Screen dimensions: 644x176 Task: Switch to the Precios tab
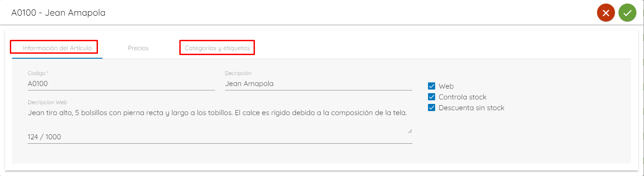click(x=138, y=48)
